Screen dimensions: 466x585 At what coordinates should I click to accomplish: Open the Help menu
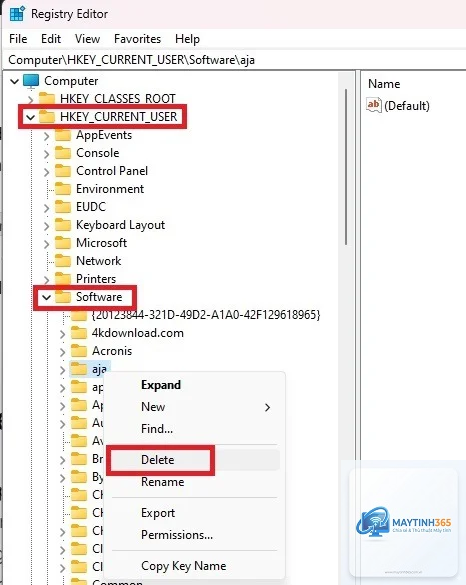187,39
